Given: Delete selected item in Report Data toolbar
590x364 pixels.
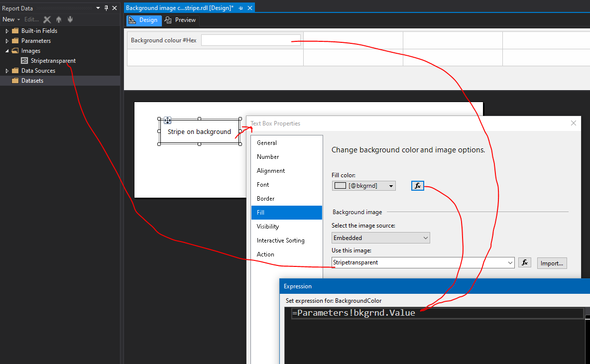Looking at the screenshot, I should [47, 19].
